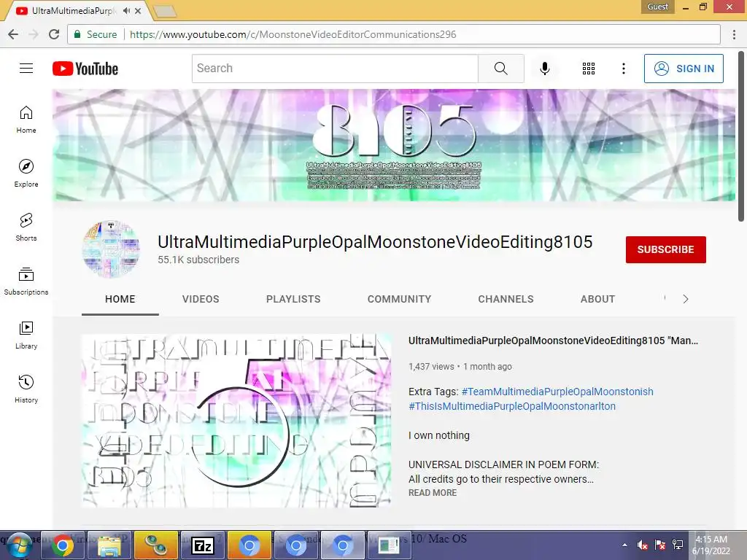
Task: Open #ThisIsMultimediaPurpleOpalMoonstonarlton hashtag link
Action: pos(512,406)
